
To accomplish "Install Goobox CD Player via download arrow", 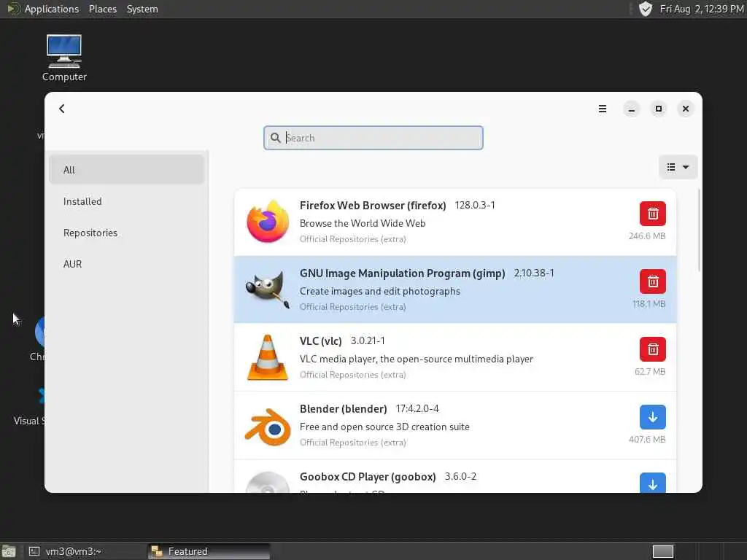I will [653, 483].
